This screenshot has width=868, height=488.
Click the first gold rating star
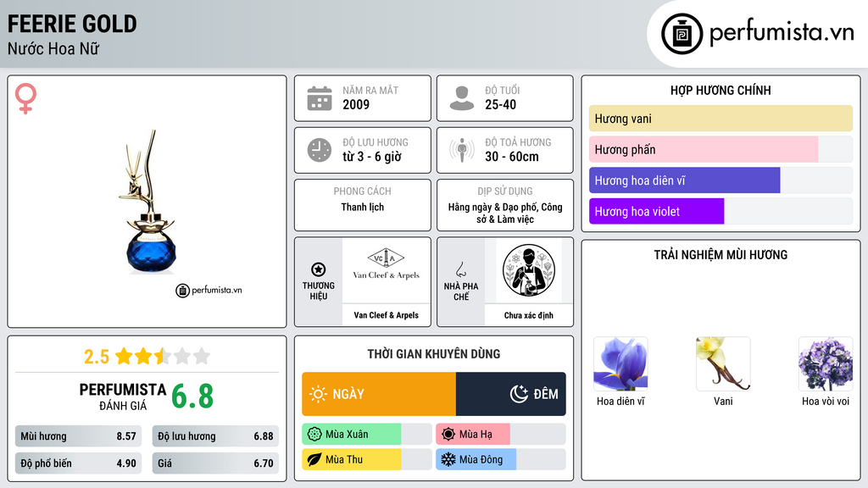124,356
